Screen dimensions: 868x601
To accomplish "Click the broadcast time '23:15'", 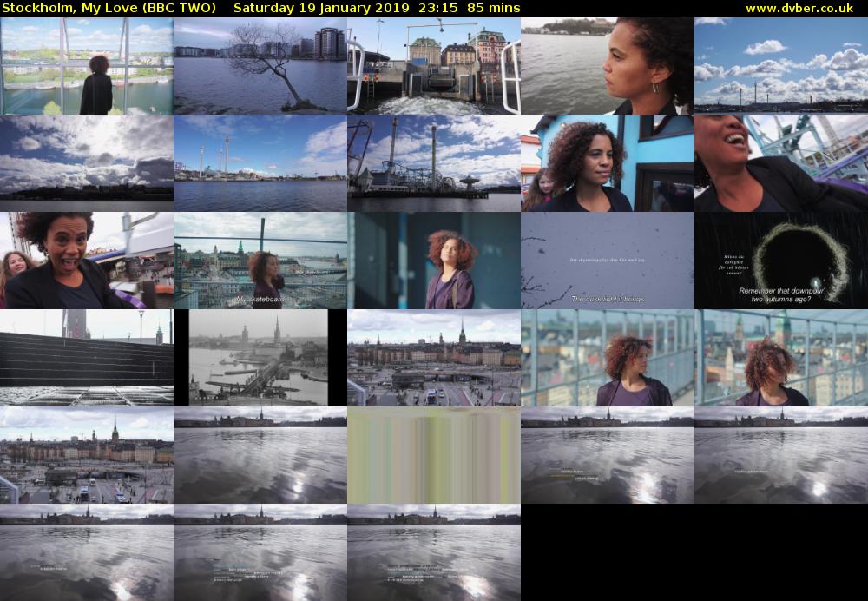I will [x=439, y=9].
